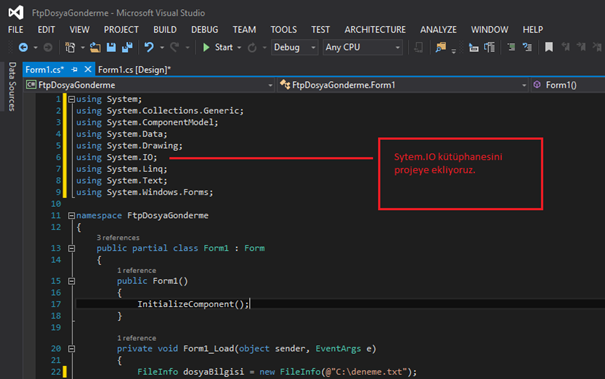Click '1 reference' above Form1_Load method
605x379 pixels.
pos(137,338)
